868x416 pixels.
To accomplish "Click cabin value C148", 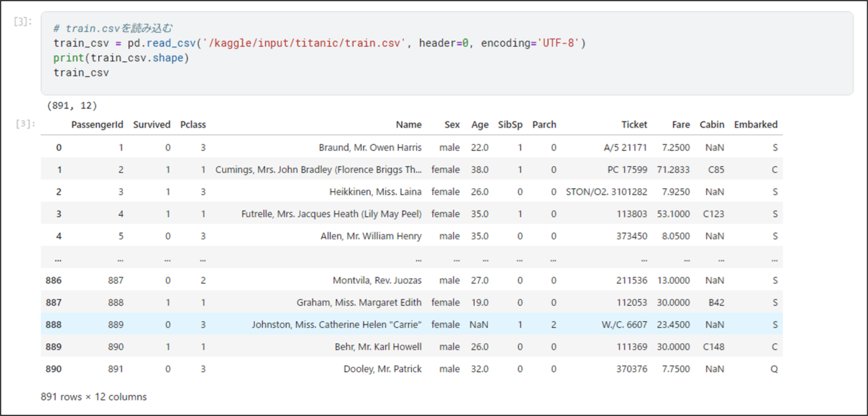I will pyautogui.click(x=713, y=347).
